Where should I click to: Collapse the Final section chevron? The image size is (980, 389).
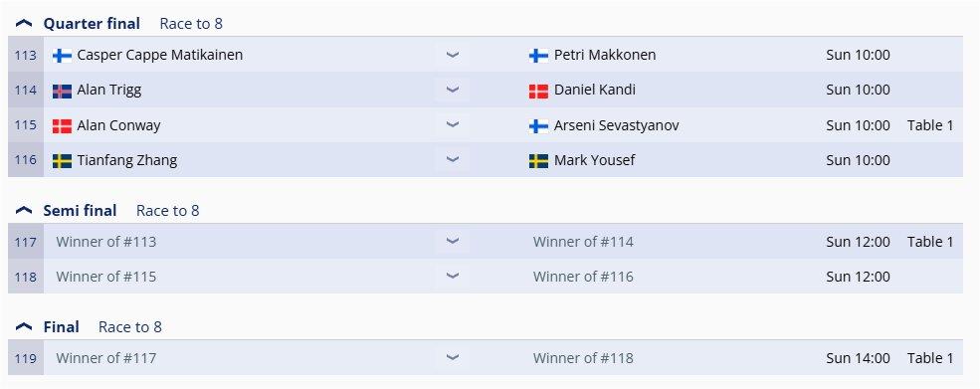24,327
